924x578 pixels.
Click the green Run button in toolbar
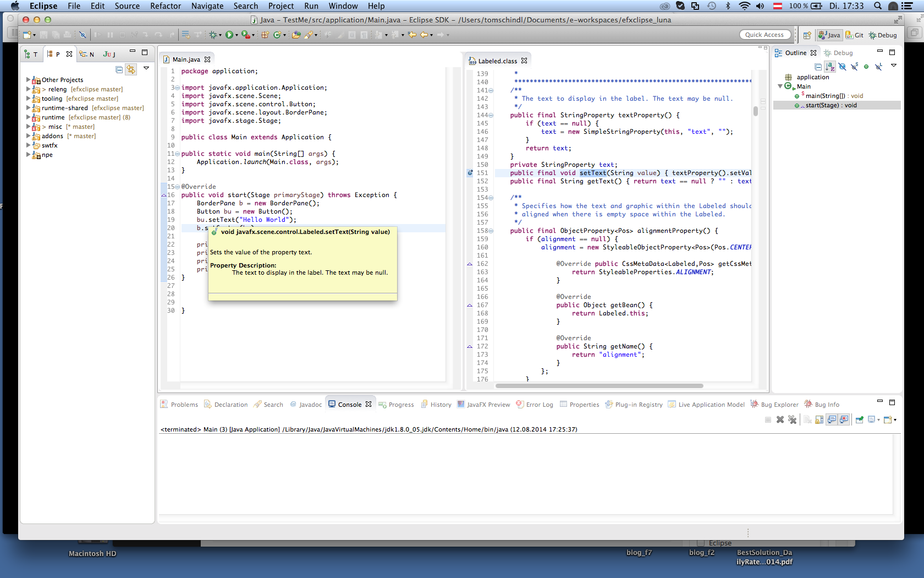pos(229,35)
